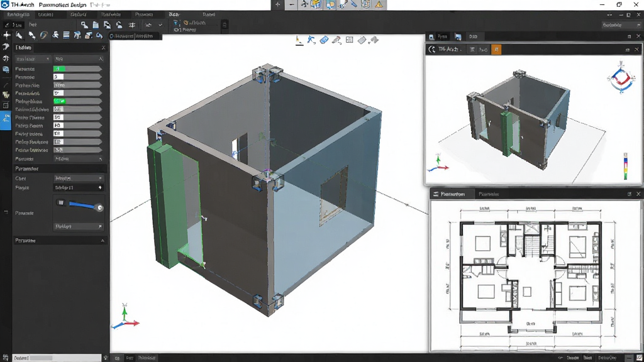Select the green door frame on the 3D model
644x362 pixels.
pyautogui.click(x=175, y=206)
